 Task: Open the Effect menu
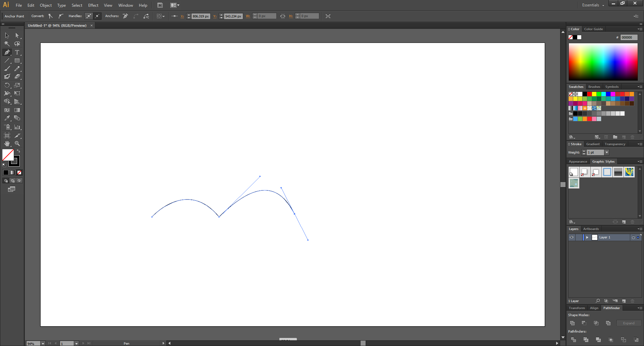point(93,5)
